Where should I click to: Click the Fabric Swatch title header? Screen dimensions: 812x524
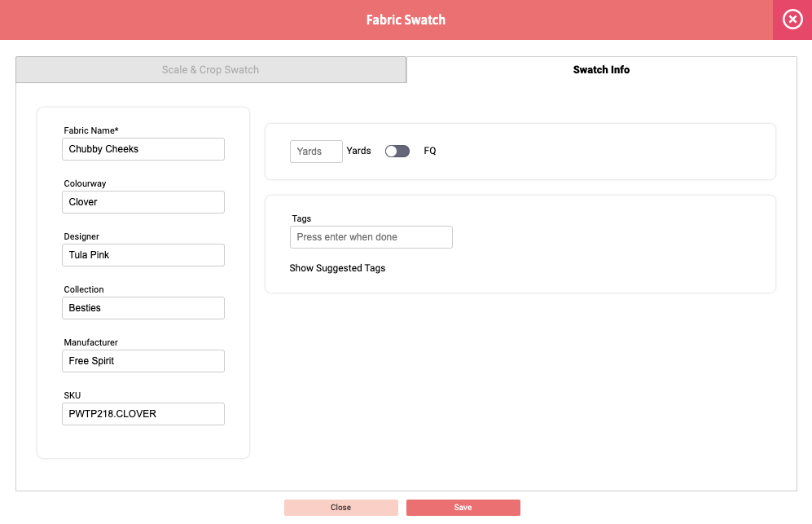(x=406, y=20)
